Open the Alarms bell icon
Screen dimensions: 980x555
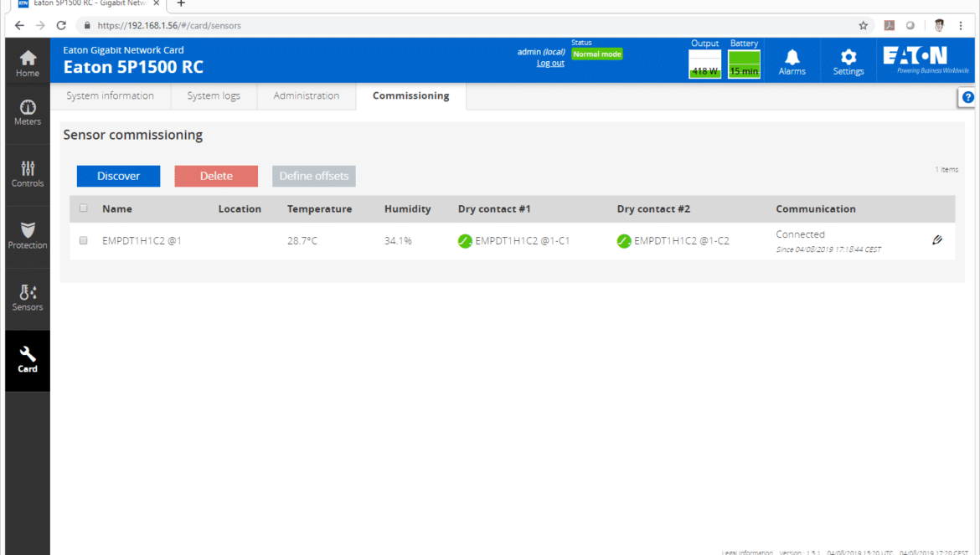(x=792, y=62)
